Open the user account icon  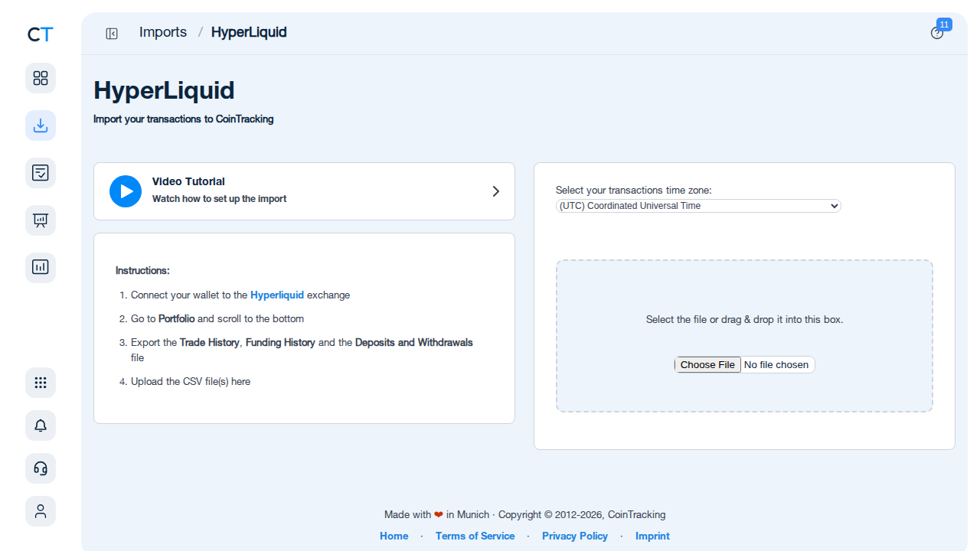click(x=41, y=511)
